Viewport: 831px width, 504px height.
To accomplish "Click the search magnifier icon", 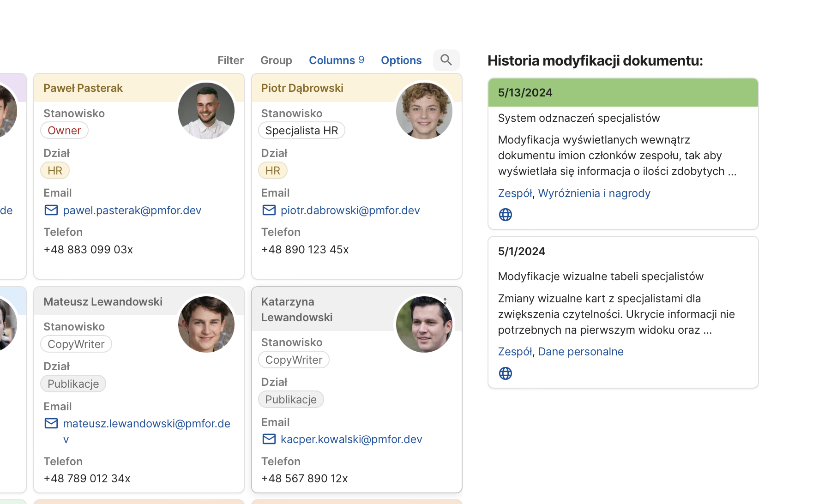I will tap(446, 60).
